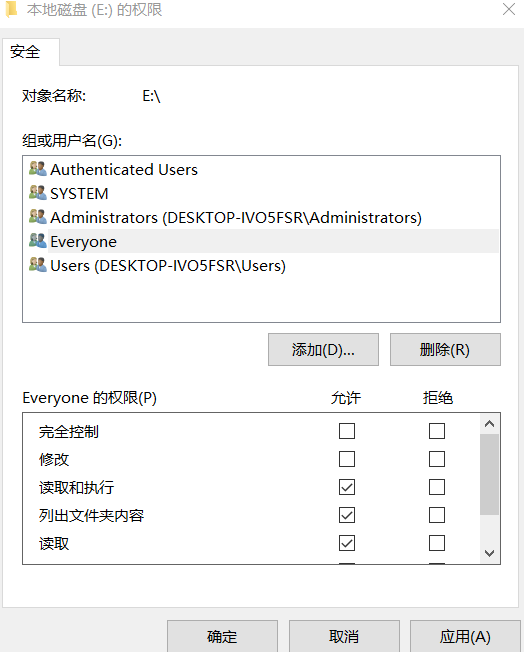Image resolution: width=524 pixels, height=652 pixels.
Task: Click the 列出文件夹内容 permission label
Action: click(x=91, y=516)
